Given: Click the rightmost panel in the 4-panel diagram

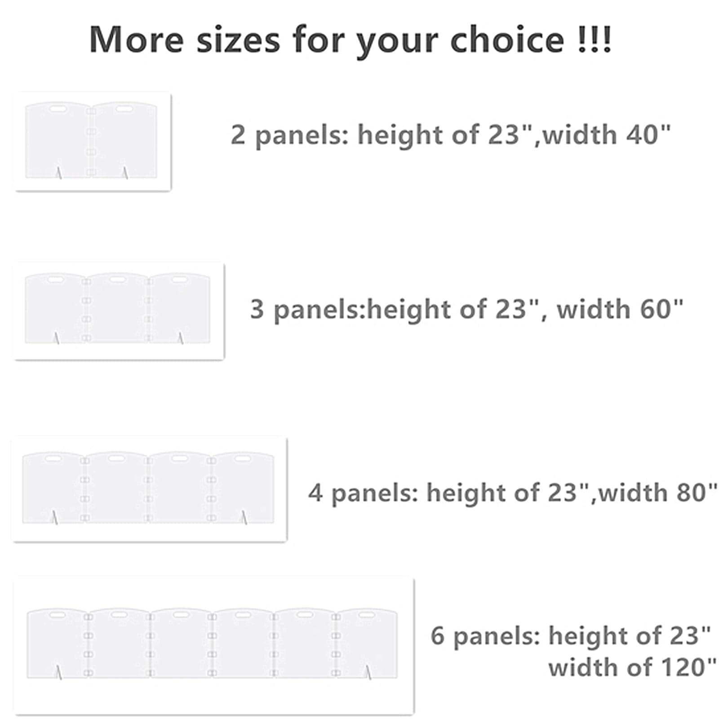Looking at the screenshot, I should pyautogui.click(x=244, y=488).
